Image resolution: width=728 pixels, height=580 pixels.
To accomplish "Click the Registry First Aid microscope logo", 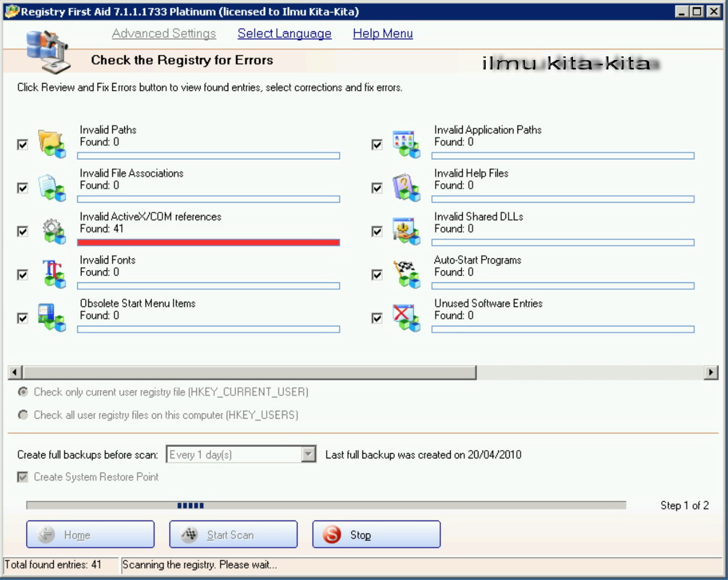I will (x=48, y=51).
